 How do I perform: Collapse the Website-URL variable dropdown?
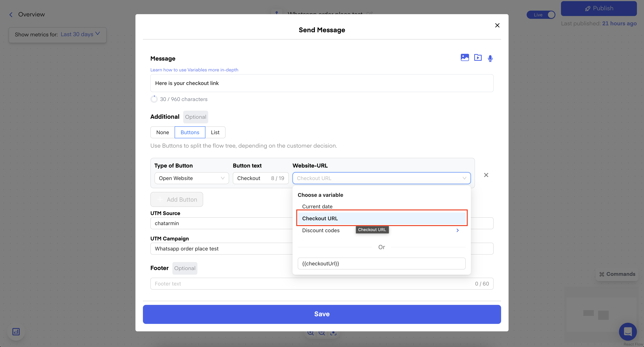point(464,178)
